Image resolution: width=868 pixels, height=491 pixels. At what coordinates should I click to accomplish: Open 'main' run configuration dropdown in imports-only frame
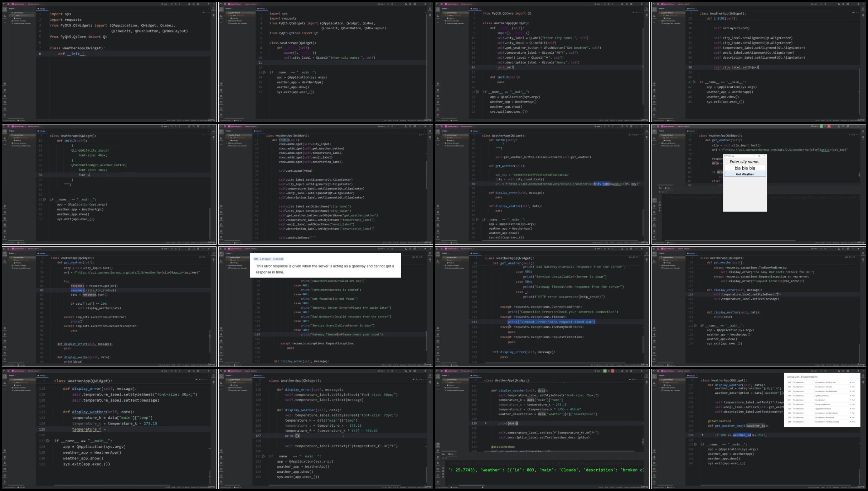pos(165,4)
